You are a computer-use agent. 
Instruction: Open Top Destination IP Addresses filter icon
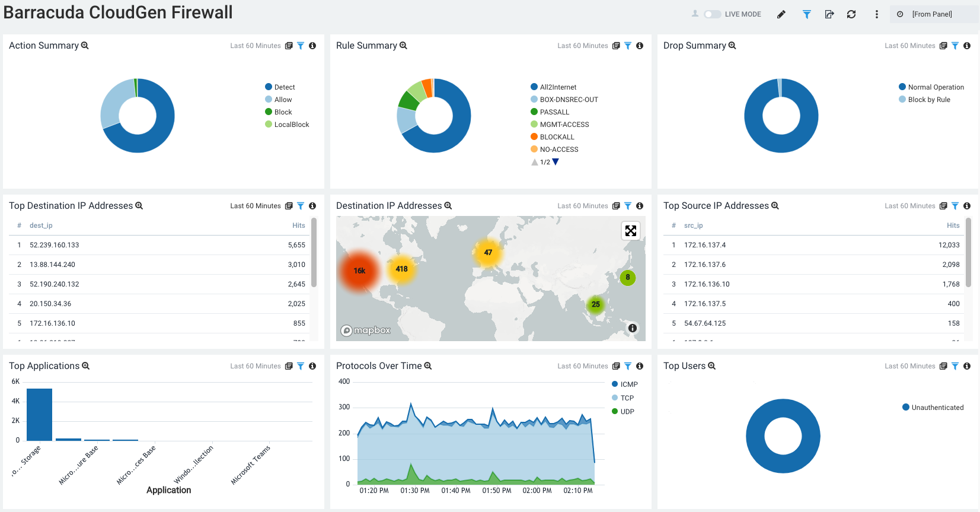(301, 206)
